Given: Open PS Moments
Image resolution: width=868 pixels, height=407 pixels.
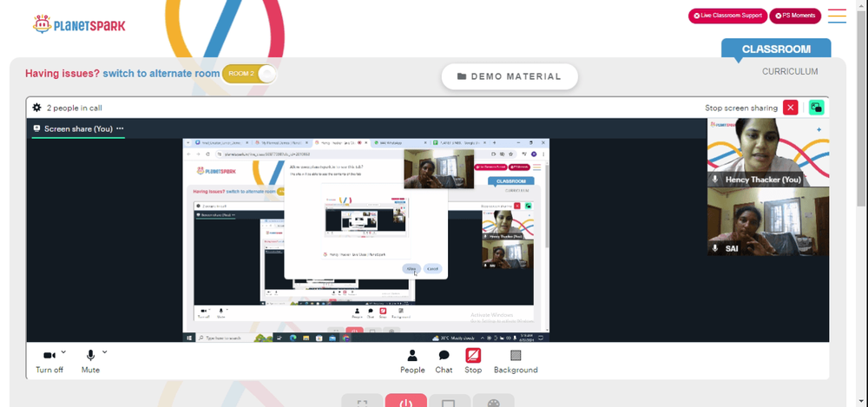Looking at the screenshot, I should pyautogui.click(x=795, y=16).
